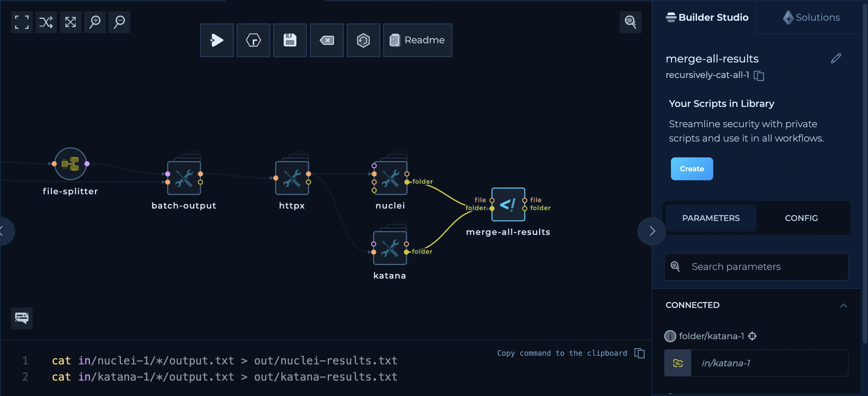The height and width of the screenshot is (396, 868).
Task: Select the file-splitter node
Action: tap(70, 164)
